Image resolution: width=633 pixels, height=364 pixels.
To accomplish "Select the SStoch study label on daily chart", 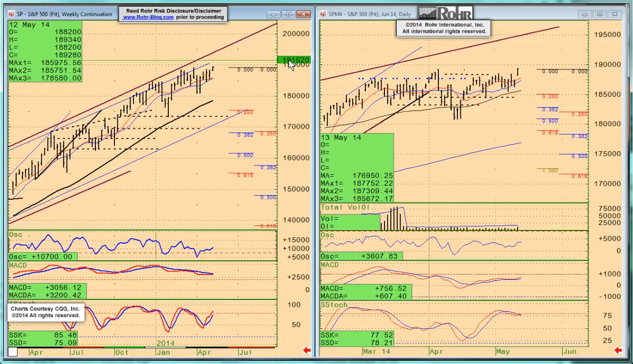I will (x=334, y=305).
